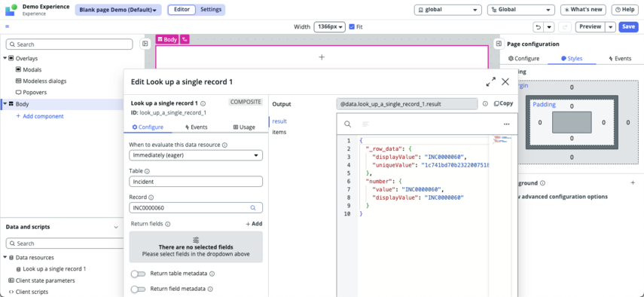Click the What's new button
The image size is (644, 297).
pyautogui.click(x=583, y=10)
